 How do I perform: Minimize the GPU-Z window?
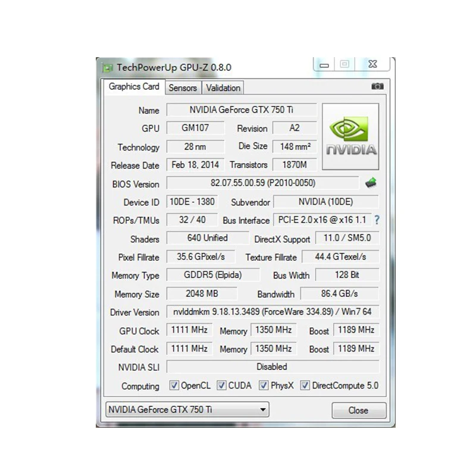click(x=324, y=65)
